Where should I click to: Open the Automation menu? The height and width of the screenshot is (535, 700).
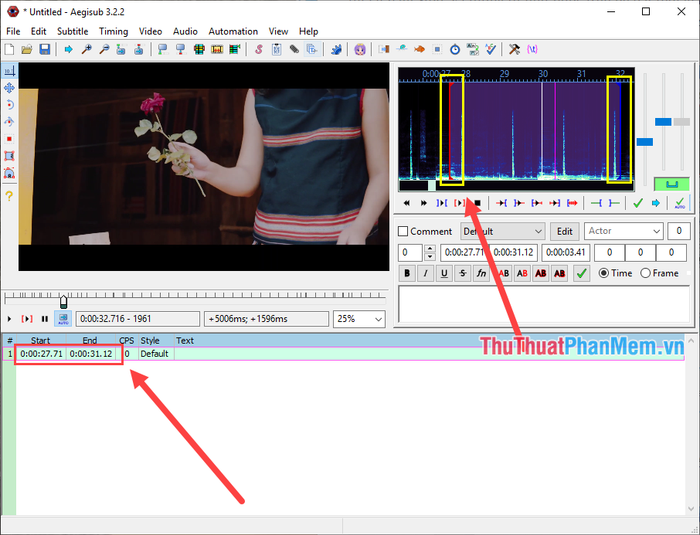[233, 31]
